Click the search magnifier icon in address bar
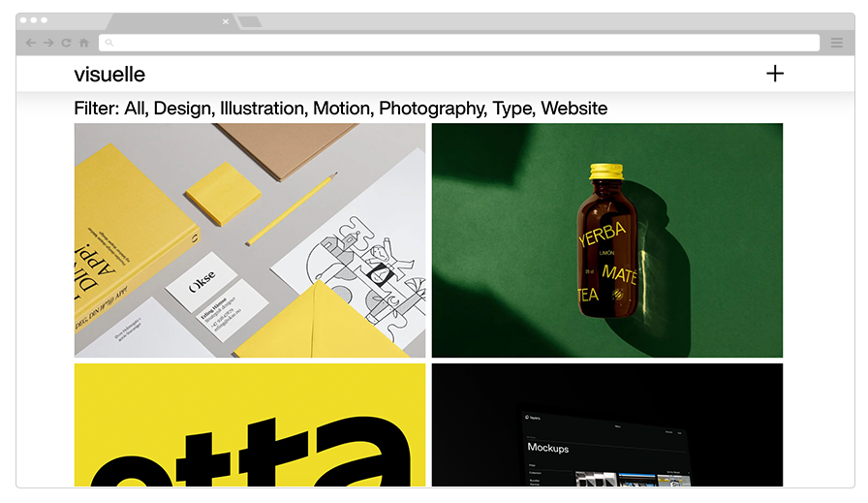This screenshot has height=503, width=868. [x=109, y=43]
